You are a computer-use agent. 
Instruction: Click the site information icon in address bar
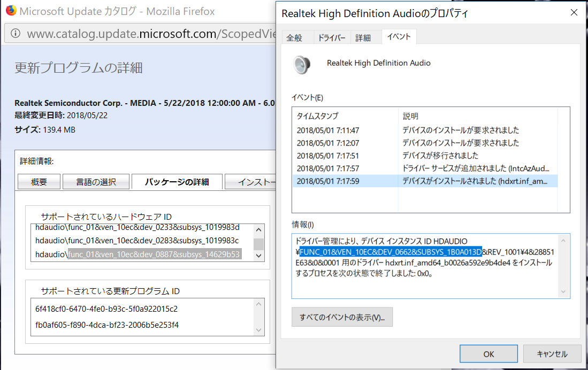(x=16, y=34)
